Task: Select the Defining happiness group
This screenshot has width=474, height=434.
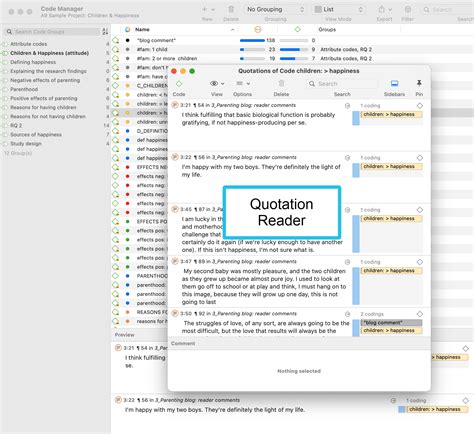Action: (x=33, y=62)
